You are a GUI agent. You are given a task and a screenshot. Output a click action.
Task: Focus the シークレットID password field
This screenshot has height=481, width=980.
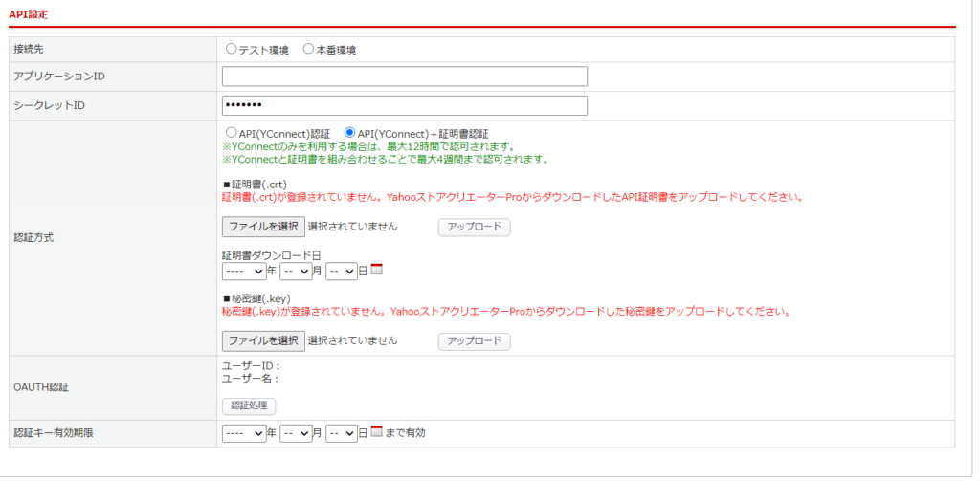tap(404, 105)
